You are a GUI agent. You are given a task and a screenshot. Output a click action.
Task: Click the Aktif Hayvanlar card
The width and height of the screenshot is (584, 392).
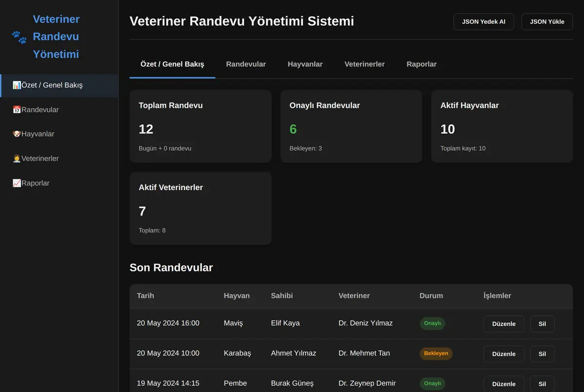click(502, 126)
